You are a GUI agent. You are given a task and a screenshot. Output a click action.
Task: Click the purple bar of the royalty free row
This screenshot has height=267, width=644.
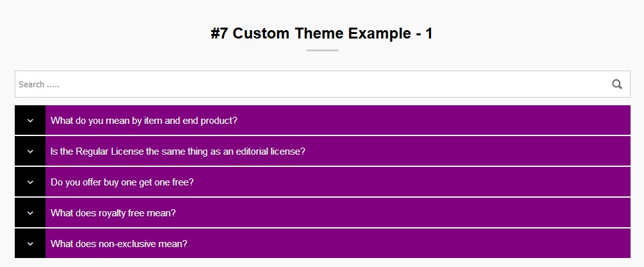(398, 213)
